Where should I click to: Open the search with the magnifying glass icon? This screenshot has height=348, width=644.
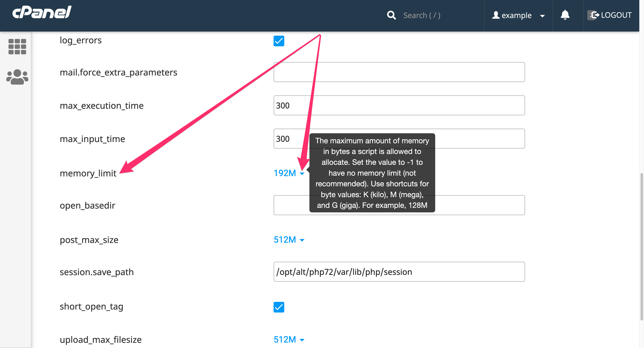[391, 15]
